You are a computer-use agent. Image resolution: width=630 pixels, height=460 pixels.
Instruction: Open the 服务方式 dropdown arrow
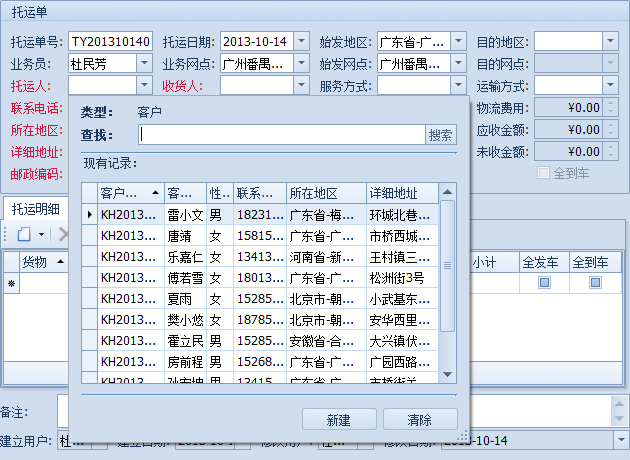point(458,86)
